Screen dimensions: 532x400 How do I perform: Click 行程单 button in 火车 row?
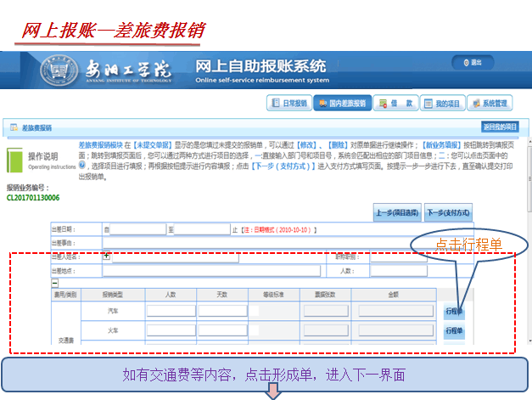[x=455, y=332]
